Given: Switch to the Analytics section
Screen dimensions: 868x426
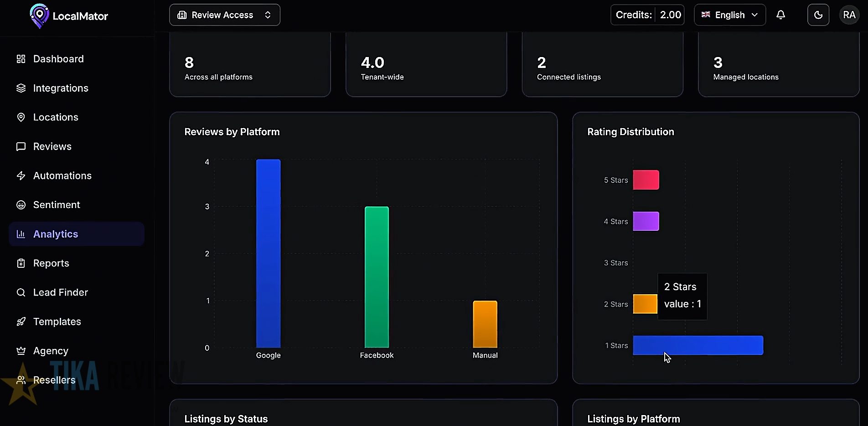Looking at the screenshot, I should pyautogui.click(x=55, y=234).
